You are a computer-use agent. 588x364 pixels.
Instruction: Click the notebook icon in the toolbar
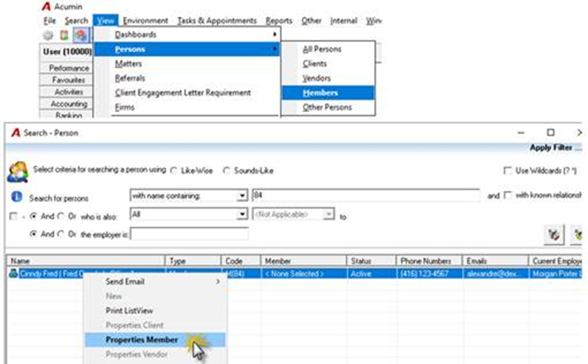point(64,35)
